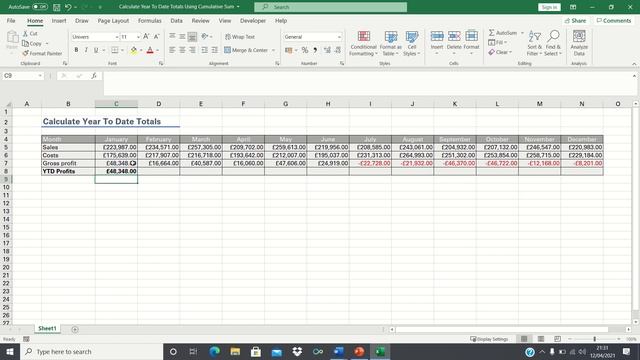Align text left in cell
The width and height of the screenshot is (640, 360).
coord(172,50)
